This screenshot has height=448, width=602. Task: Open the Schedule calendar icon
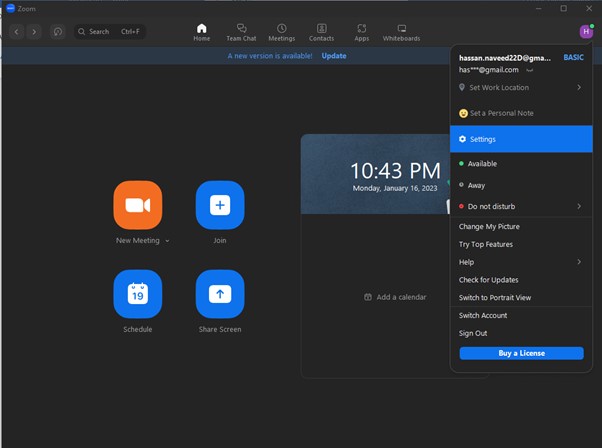[138, 294]
